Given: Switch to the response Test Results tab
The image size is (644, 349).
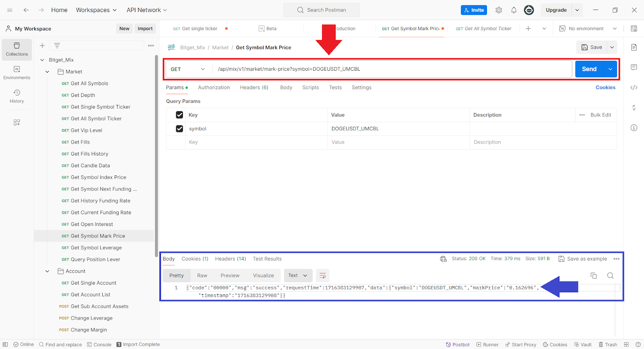Looking at the screenshot, I should coord(267,259).
